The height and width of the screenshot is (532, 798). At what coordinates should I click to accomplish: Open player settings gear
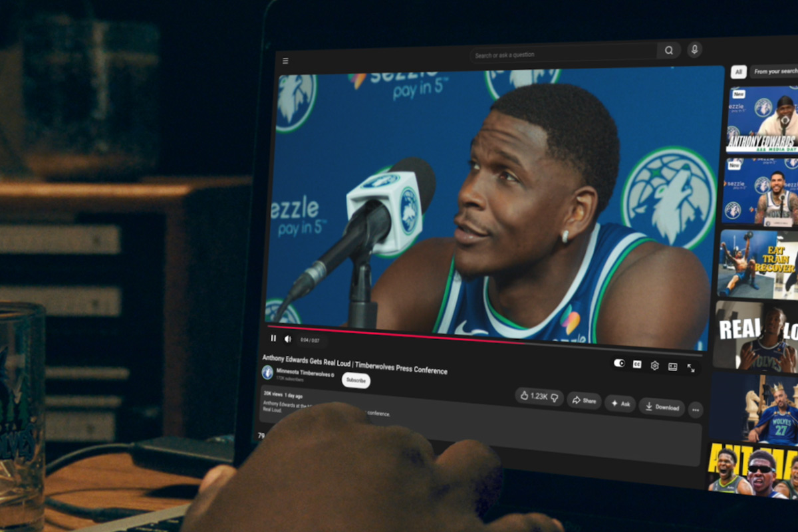pos(654,365)
